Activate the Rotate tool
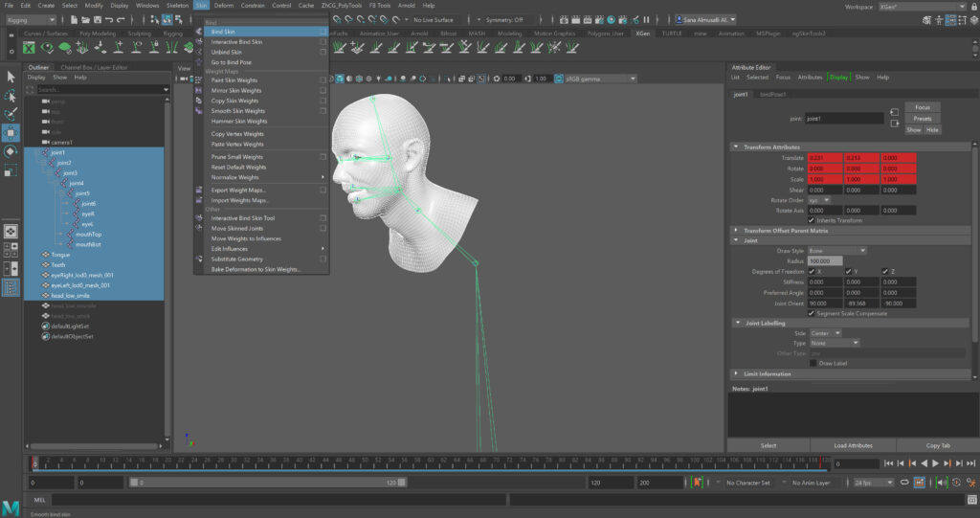 click(x=11, y=151)
